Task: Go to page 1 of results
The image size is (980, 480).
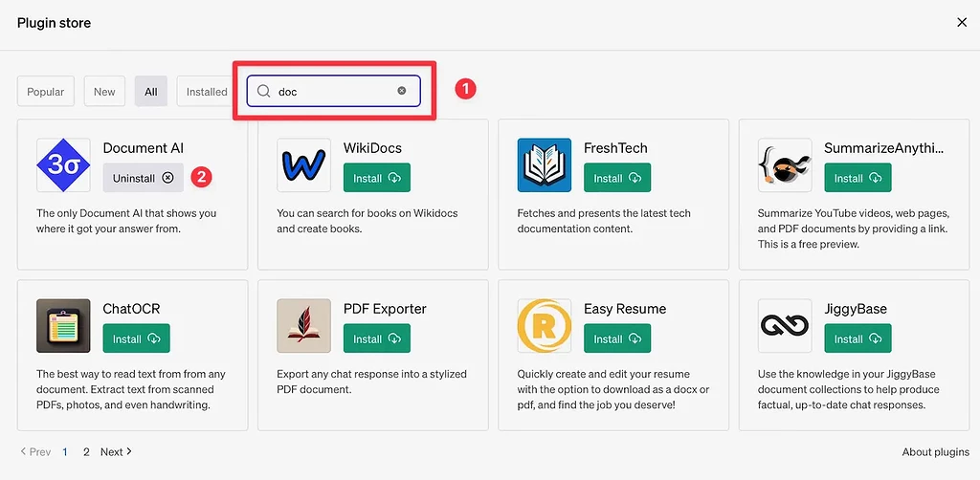Action: point(65,452)
